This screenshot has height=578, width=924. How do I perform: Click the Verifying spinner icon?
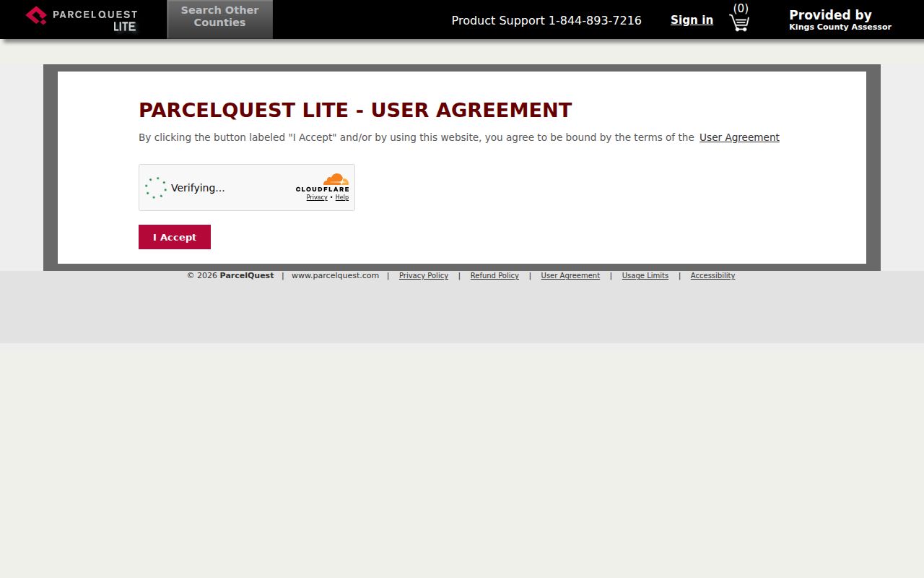point(155,188)
